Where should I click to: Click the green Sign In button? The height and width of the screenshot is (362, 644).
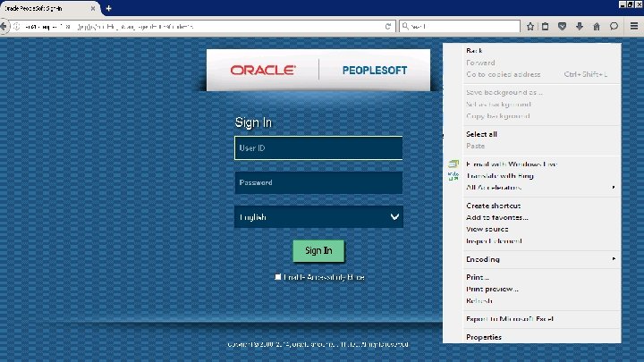coord(318,251)
